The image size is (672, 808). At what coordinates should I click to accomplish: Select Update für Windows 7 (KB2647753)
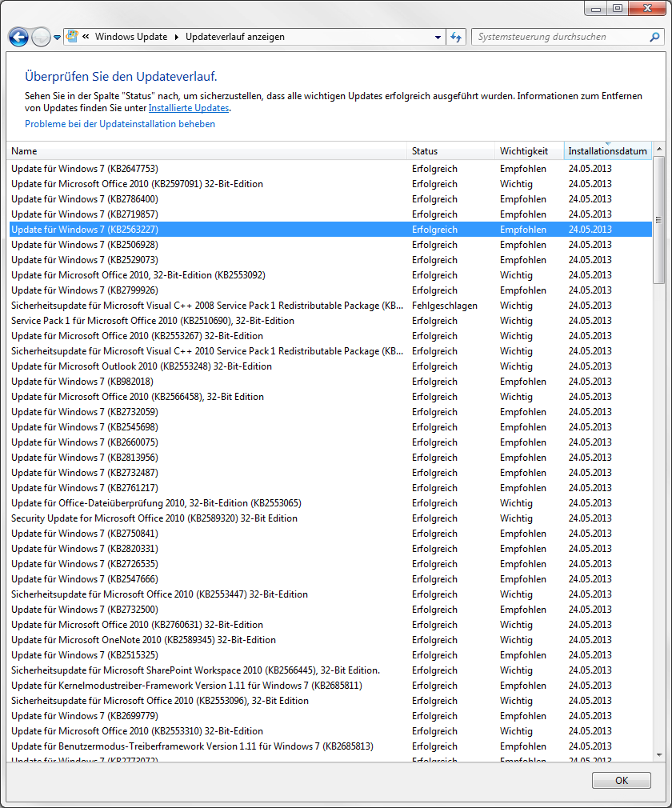[x=331, y=169]
